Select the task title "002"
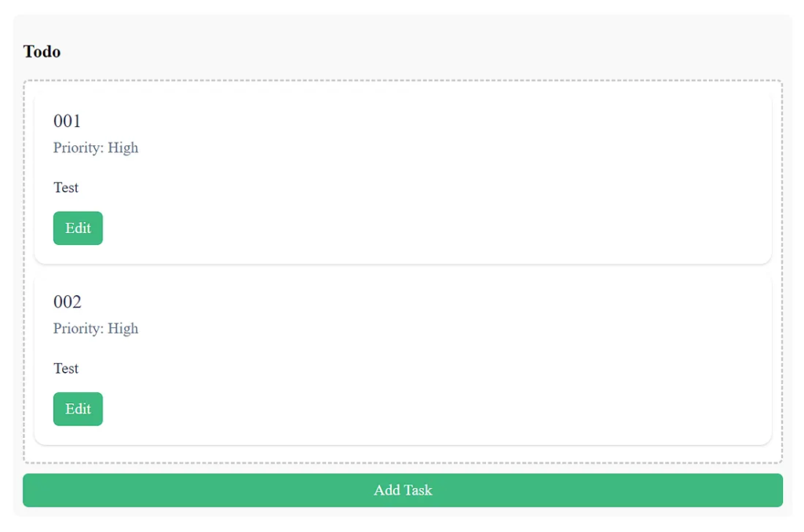 click(x=68, y=302)
